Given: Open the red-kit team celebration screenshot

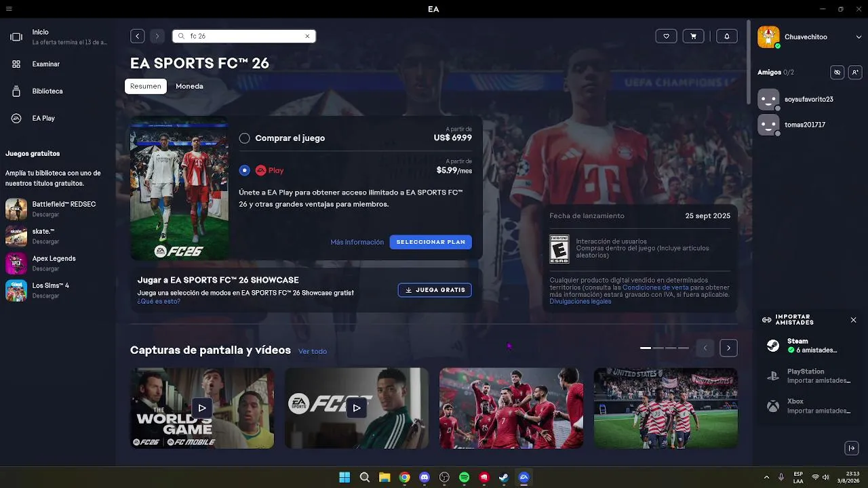Looking at the screenshot, I should pos(511,408).
